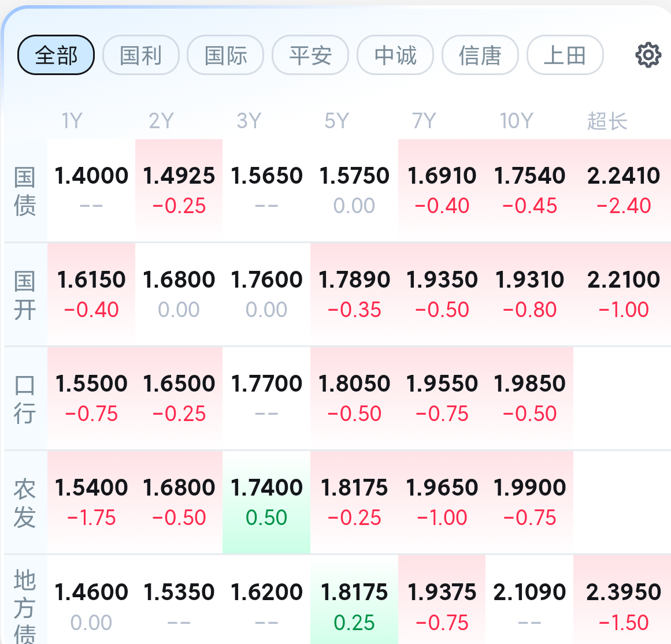This screenshot has width=671, height=644.
Task: Click the 超长 column header
Action: point(607,121)
